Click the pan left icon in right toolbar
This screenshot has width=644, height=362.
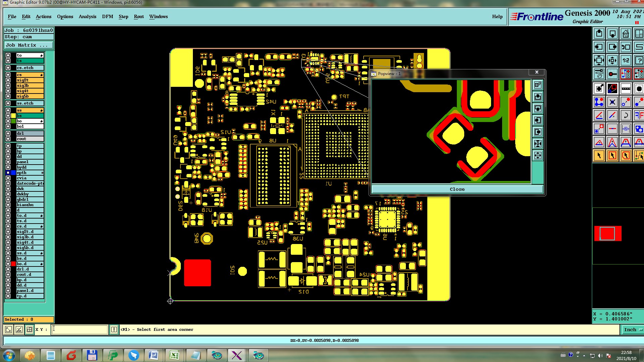point(599,47)
